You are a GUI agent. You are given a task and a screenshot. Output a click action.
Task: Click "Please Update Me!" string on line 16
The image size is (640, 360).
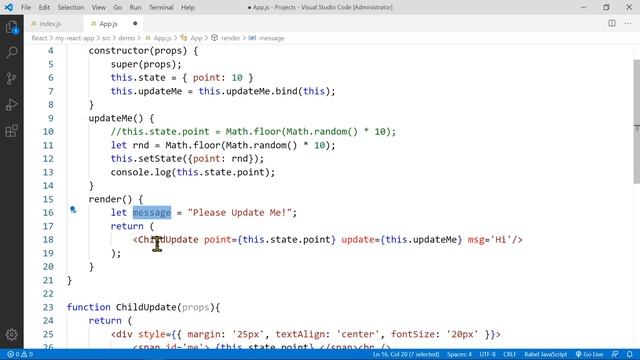(240, 213)
